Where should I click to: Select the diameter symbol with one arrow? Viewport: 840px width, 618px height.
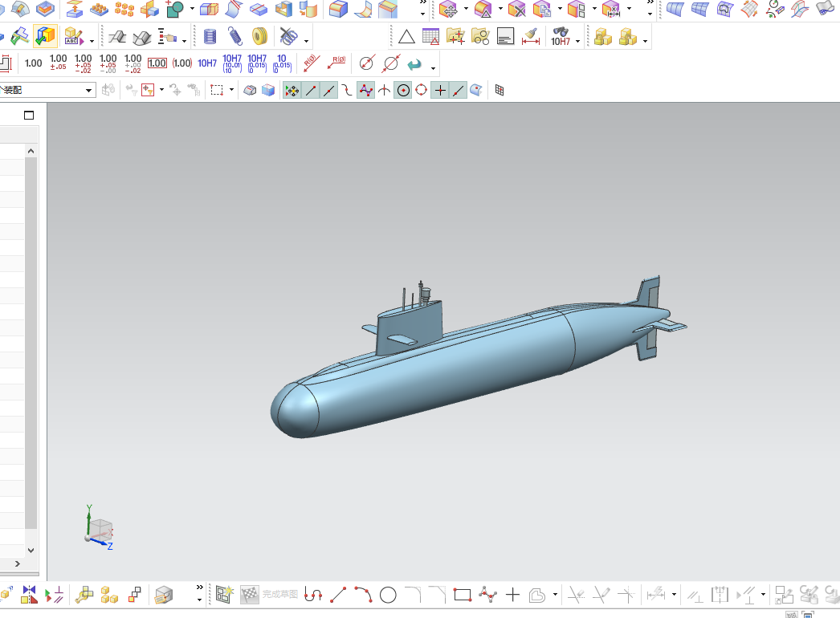[366, 63]
